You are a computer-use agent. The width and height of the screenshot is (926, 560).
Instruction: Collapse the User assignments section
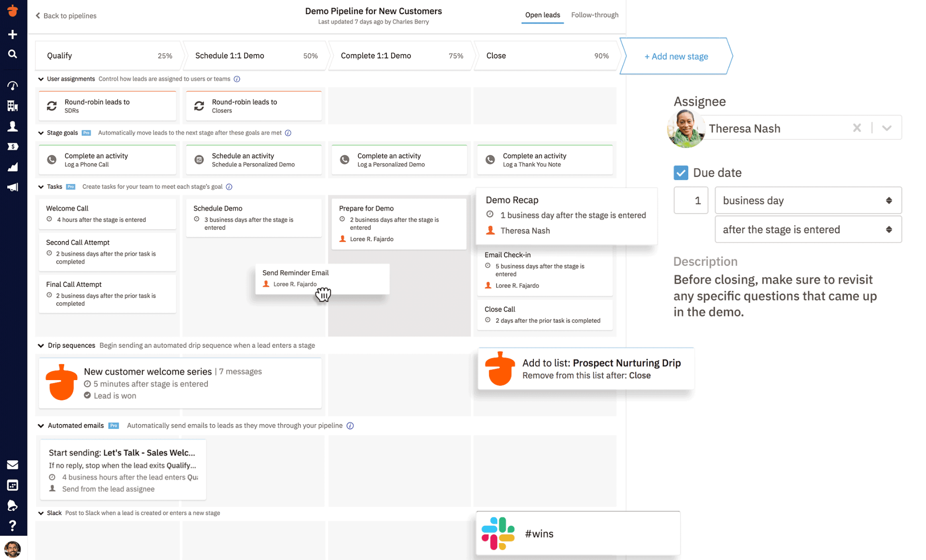click(x=41, y=79)
